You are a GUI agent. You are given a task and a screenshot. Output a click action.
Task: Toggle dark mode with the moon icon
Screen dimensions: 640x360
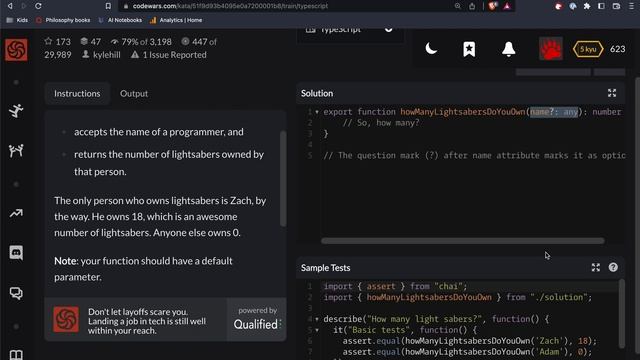[x=431, y=49]
